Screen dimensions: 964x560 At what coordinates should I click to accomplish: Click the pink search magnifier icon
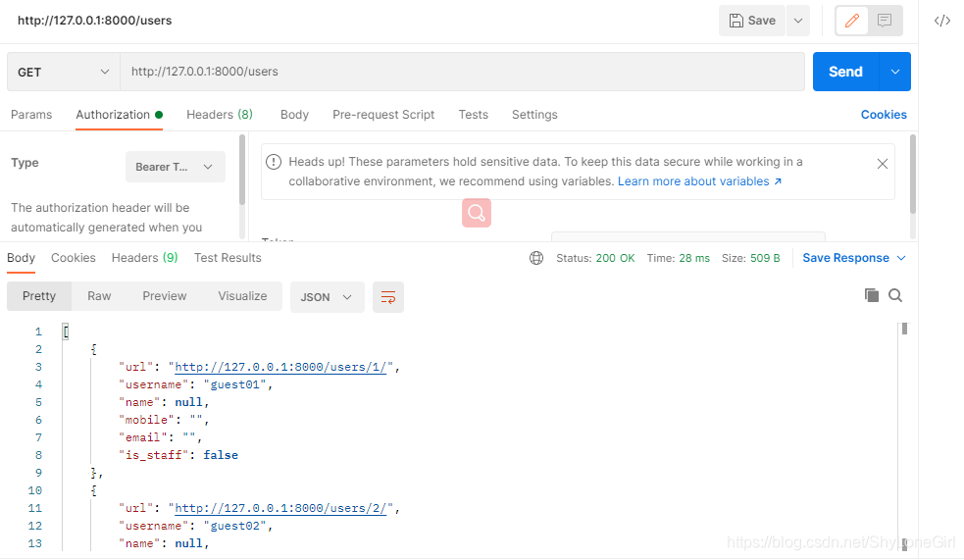pyautogui.click(x=477, y=213)
